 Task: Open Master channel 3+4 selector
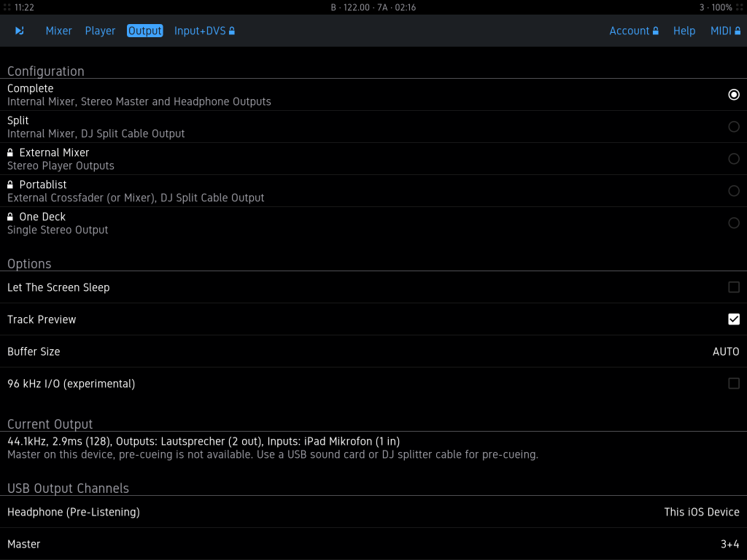729,544
